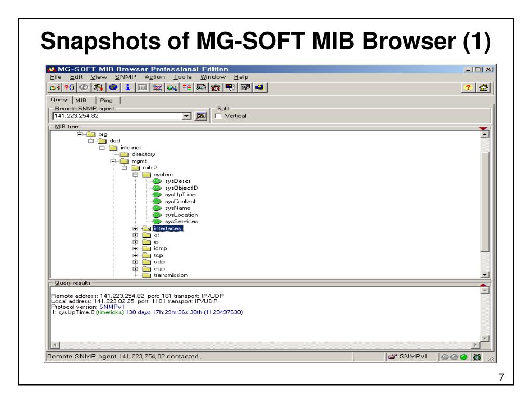
Task: Expand the egp tree node
Action: pyautogui.click(x=136, y=269)
